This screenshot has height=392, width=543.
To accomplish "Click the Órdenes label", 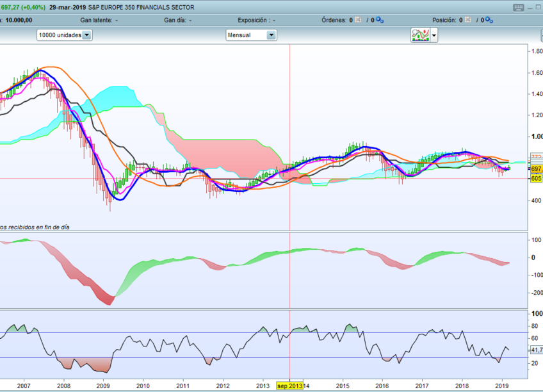I will pyautogui.click(x=334, y=20).
